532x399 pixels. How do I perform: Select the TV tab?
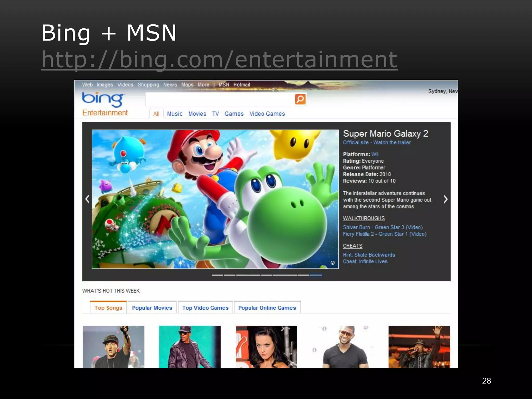pos(215,114)
